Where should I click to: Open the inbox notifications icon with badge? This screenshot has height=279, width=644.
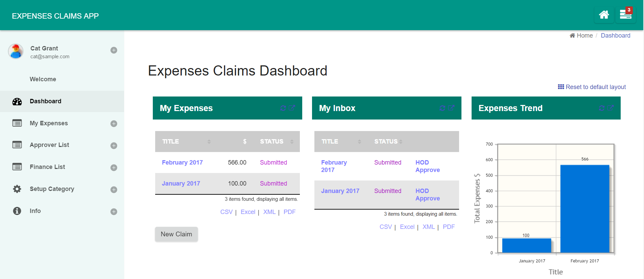click(625, 15)
